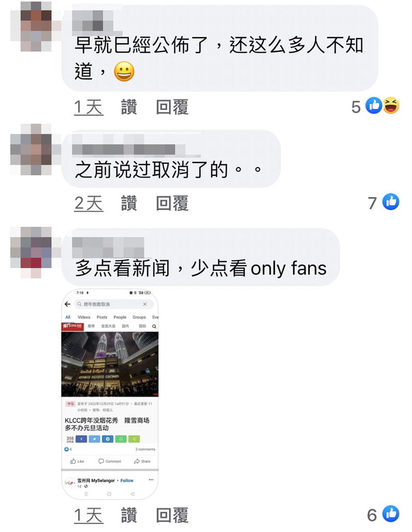Open the attached KLCC news screenshot image
Image resolution: width=412 pixels, height=532 pixels.
click(x=110, y=394)
